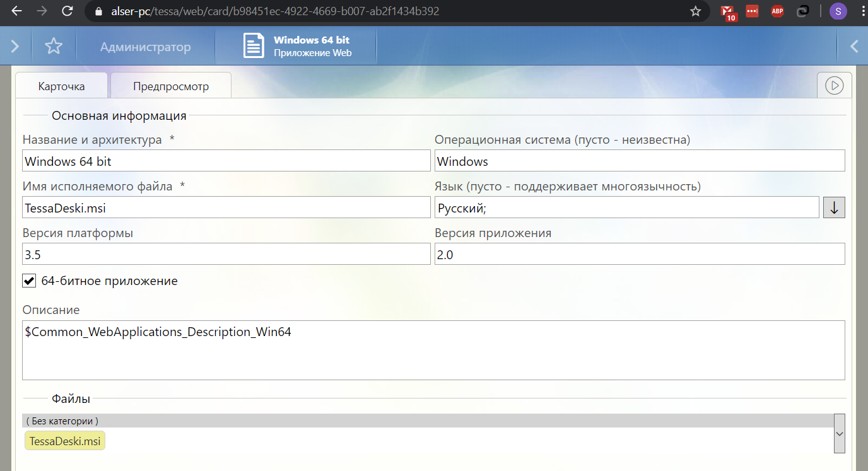Click the lock icon in address bar
This screenshot has height=471, width=868.
tap(98, 11)
